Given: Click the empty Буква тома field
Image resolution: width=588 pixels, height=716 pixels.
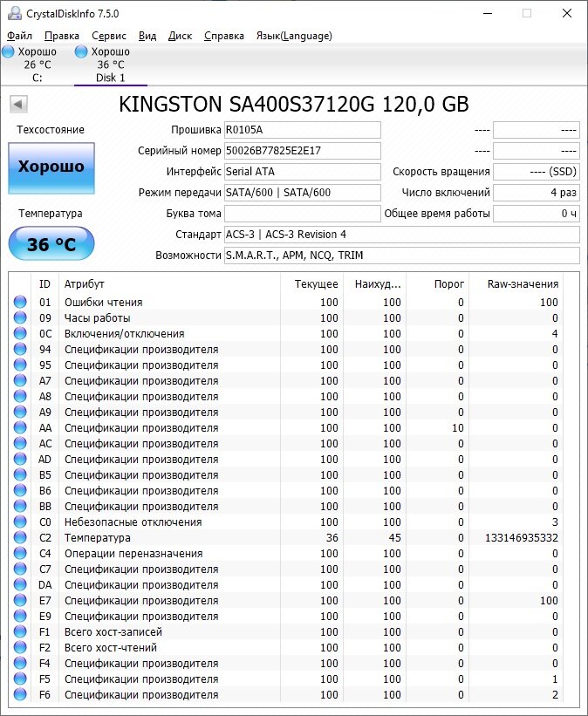Looking at the screenshot, I should coord(303,214).
